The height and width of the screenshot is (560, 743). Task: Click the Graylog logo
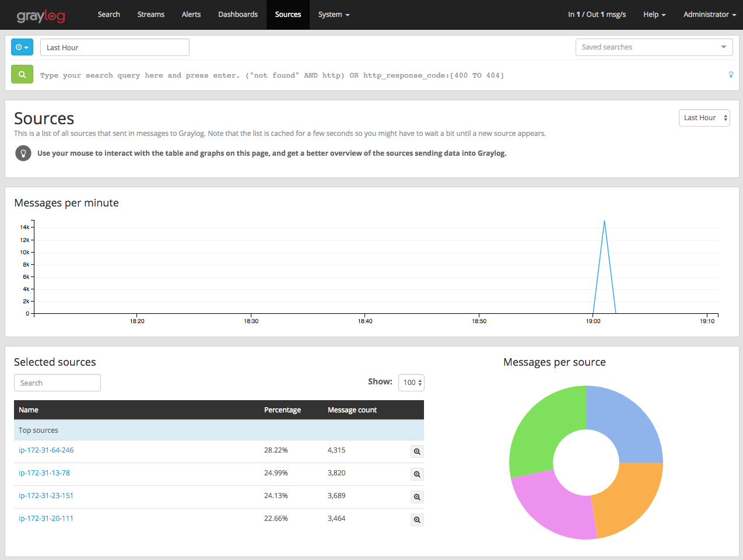tap(41, 15)
